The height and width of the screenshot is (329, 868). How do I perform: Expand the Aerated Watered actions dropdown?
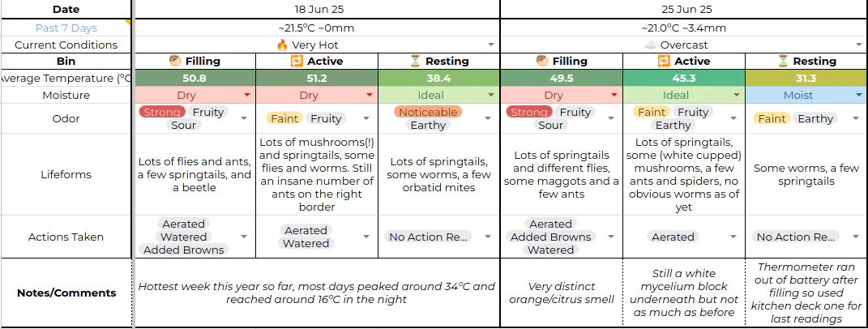coord(366,237)
